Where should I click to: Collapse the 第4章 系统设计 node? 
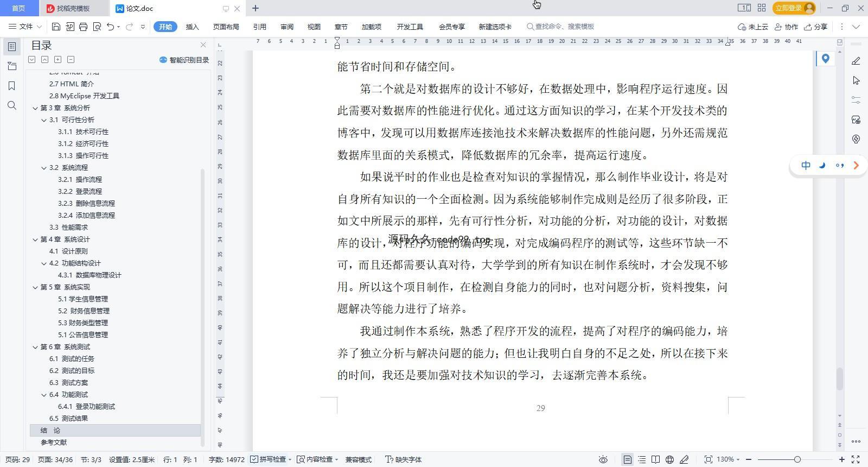tap(35, 239)
